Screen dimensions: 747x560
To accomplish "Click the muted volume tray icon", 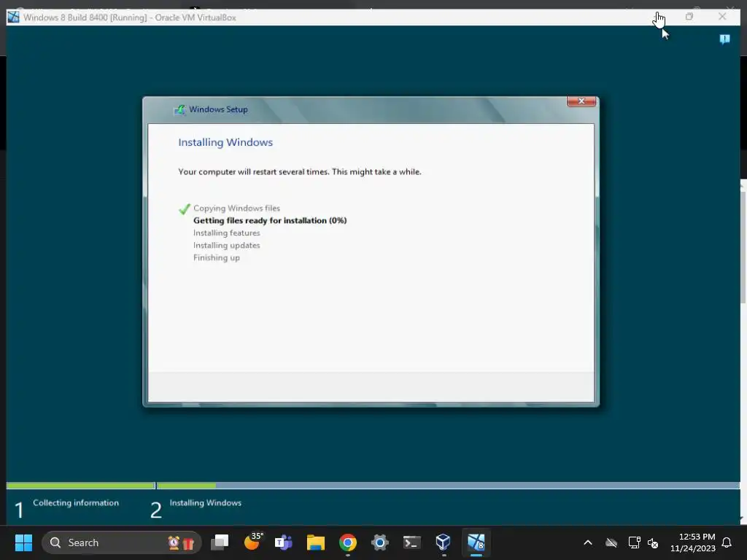I will [653, 542].
